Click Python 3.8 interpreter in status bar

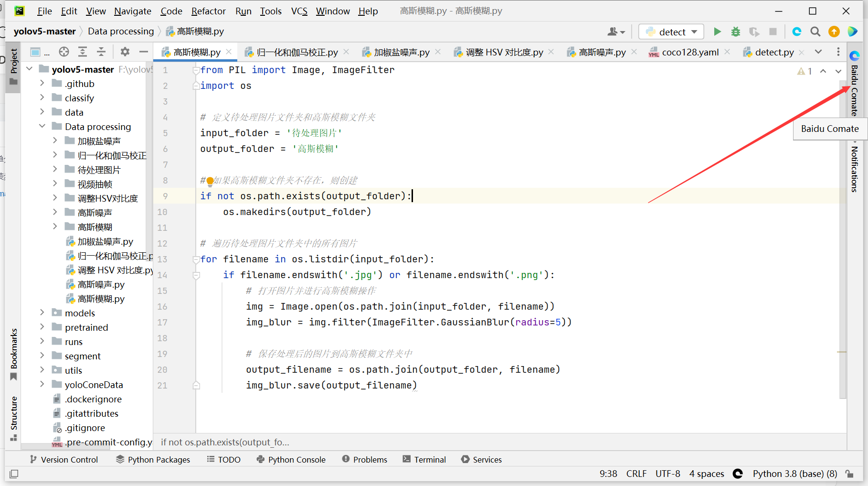794,474
